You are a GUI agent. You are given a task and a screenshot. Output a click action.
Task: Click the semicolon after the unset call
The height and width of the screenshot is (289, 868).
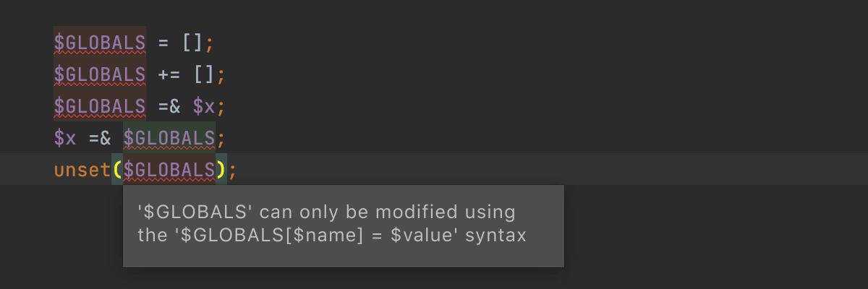(x=232, y=170)
